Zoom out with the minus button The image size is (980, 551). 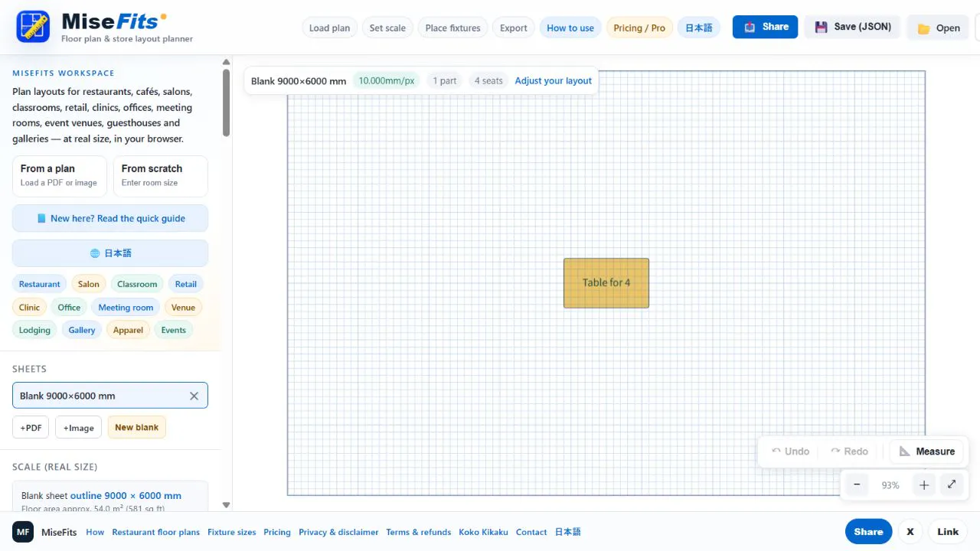(x=857, y=484)
